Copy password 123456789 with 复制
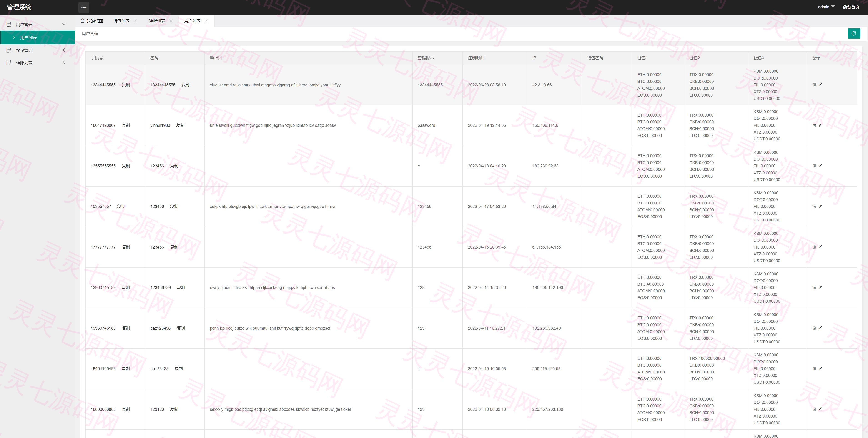This screenshot has width=868, height=438. (x=181, y=288)
